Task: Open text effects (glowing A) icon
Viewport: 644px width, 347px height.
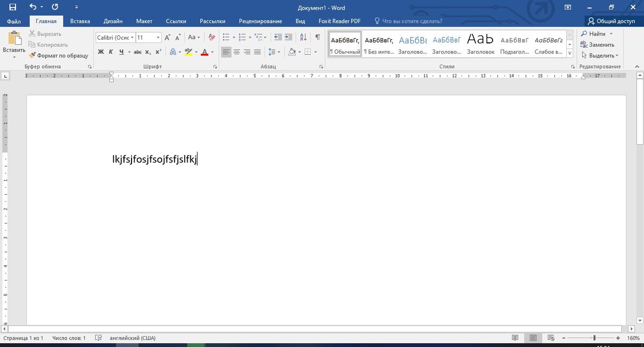Action: click(173, 52)
